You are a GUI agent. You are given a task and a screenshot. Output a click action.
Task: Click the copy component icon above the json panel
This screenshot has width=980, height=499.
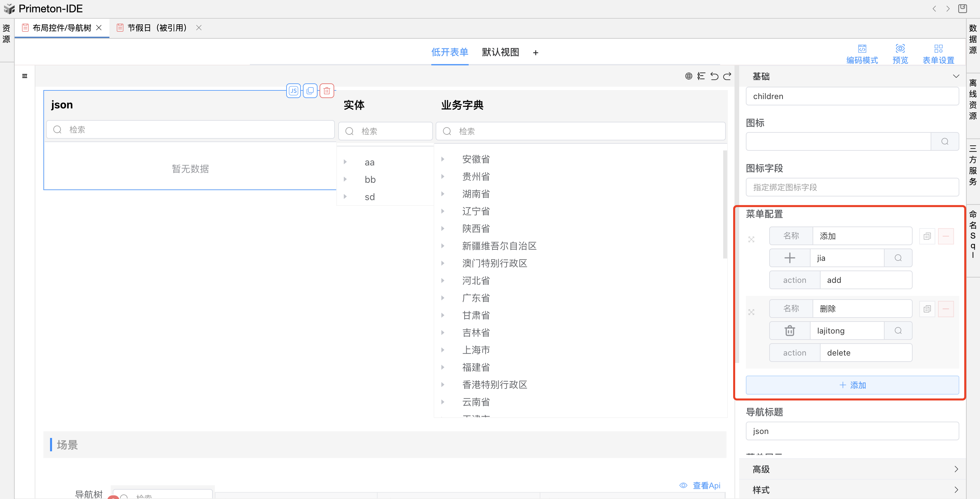pos(310,90)
